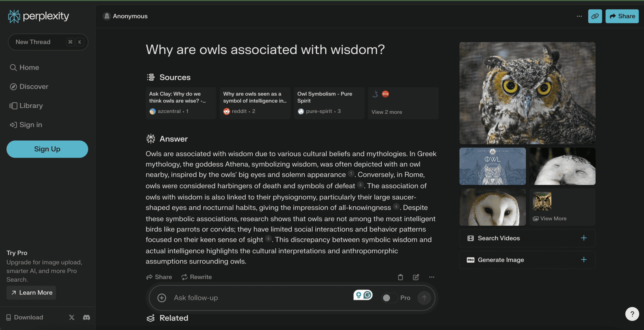The width and height of the screenshot is (644, 330).
Task: Enable the Pro search toggle
Action: tap(389, 298)
